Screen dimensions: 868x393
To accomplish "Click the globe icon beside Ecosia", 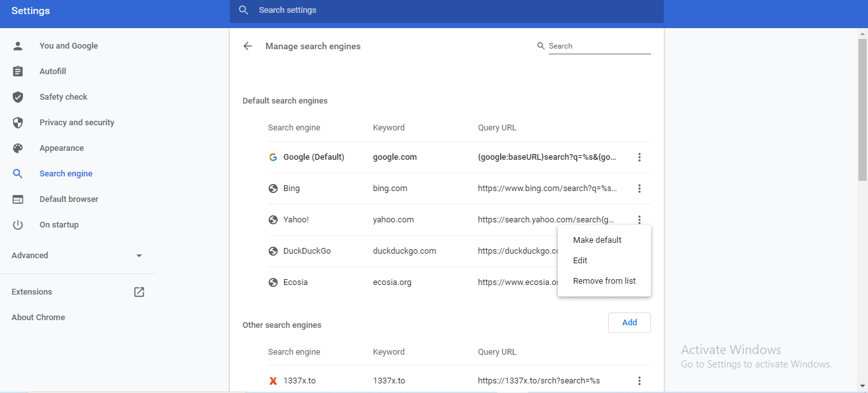I will (x=273, y=282).
